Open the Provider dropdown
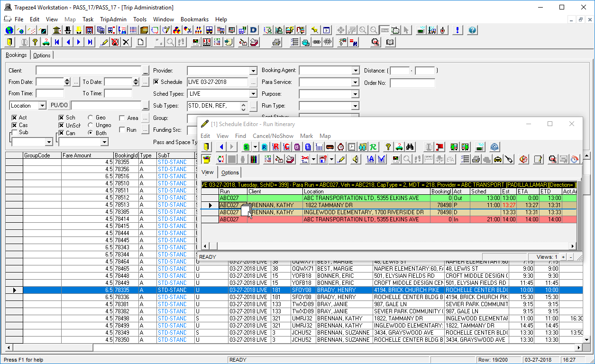Viewport: 595px width, 364px height. click(254, 70)
